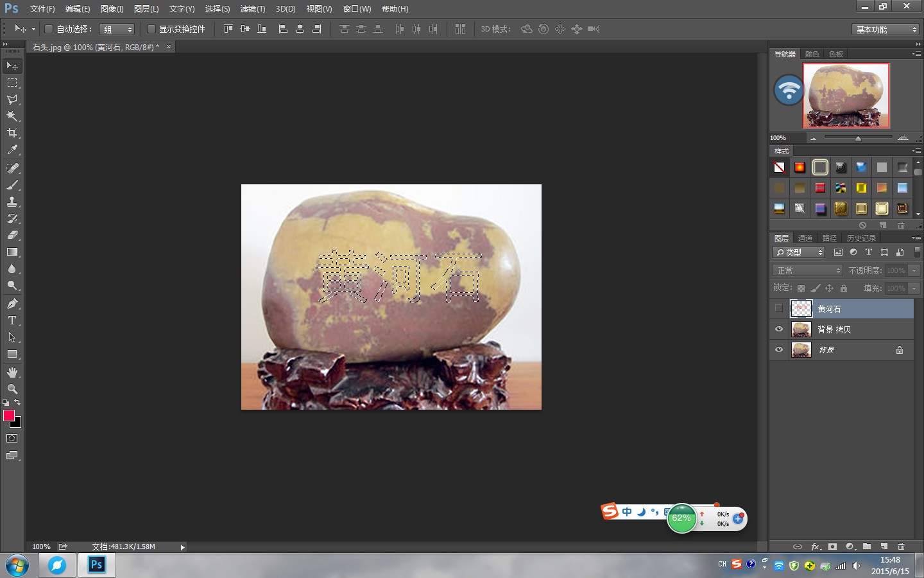Select the Eraser tool

pyautogui.click(x=12, y=235)
